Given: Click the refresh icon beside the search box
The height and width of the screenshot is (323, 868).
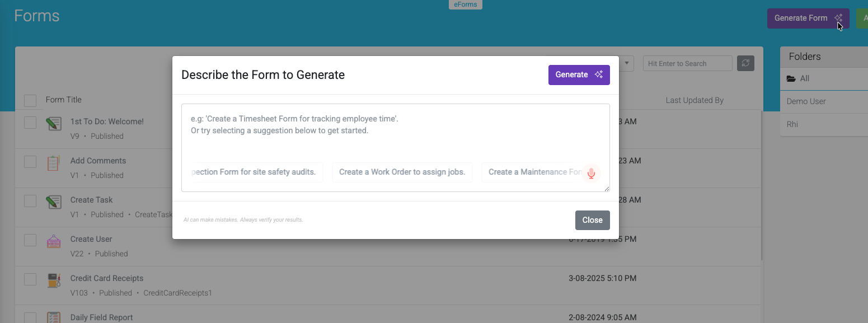Looking at the screenshot, I should (745, 63).
